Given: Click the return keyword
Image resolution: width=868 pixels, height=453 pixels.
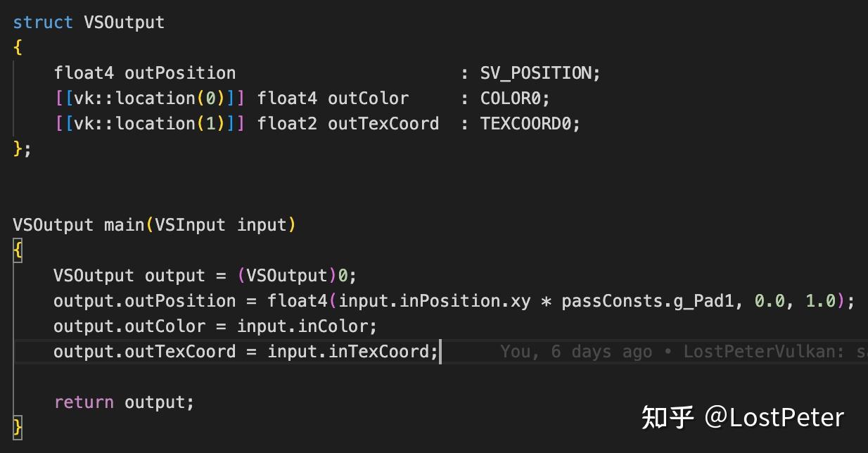Looking at the screenshot, I should [x=84, y=402].
